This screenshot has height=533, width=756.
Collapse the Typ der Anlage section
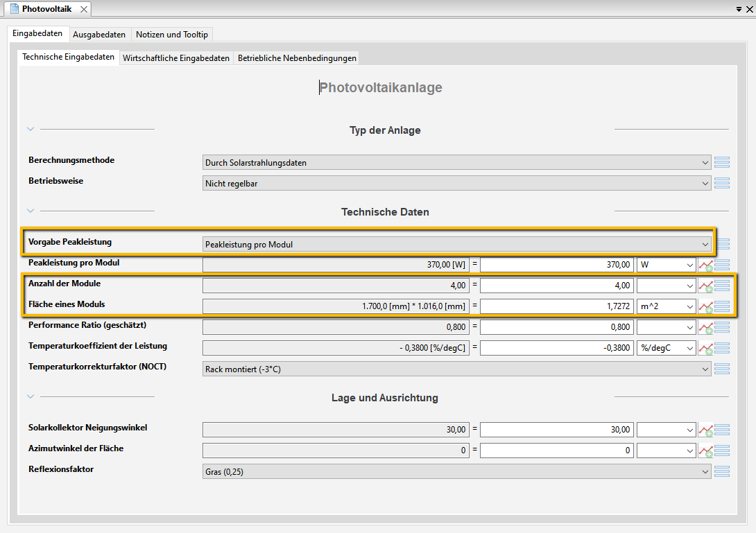tap(31, 129)
